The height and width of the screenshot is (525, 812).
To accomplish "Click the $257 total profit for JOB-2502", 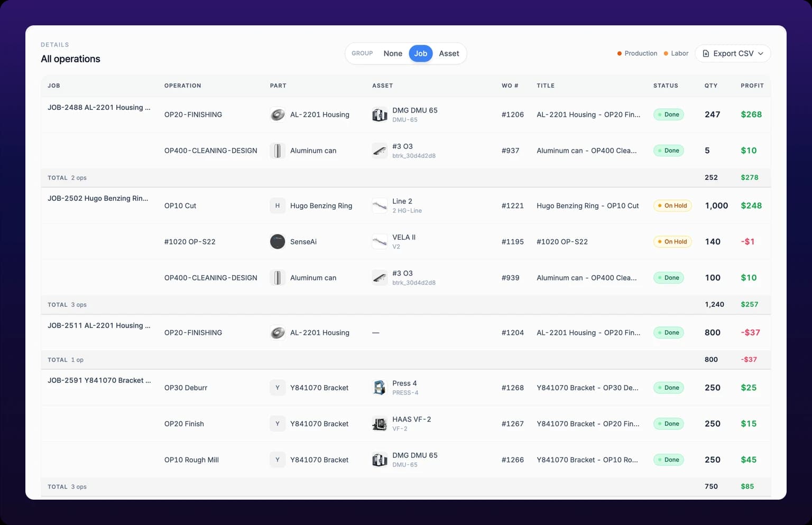I will tap(750, 304).
